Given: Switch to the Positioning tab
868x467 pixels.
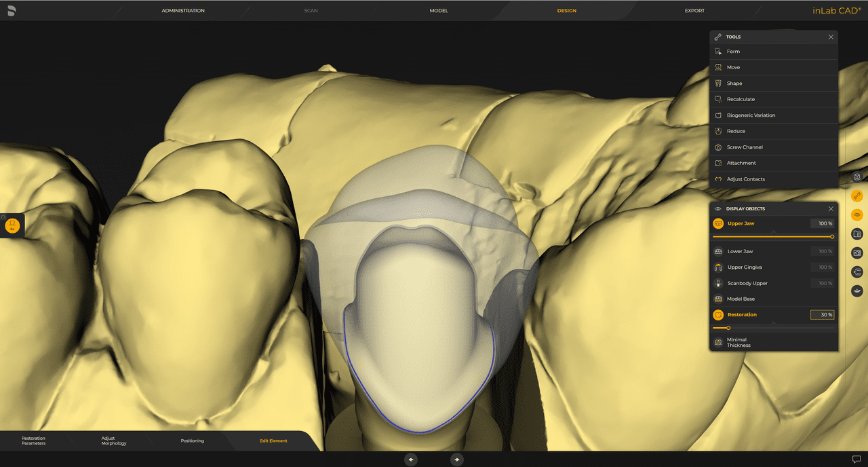Looking at the screenshot, I should (192, 441).
